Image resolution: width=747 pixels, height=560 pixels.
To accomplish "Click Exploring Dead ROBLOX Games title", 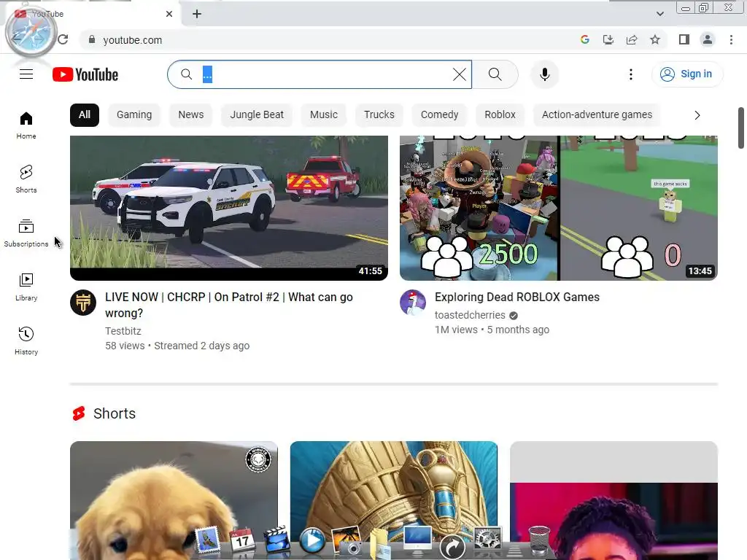I will (517, 297).
